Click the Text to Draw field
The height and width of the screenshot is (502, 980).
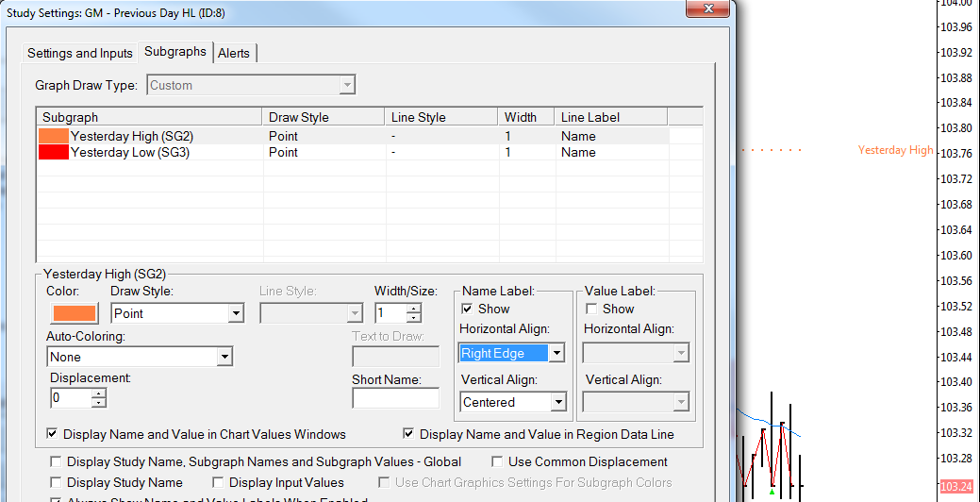pos(395,357)
